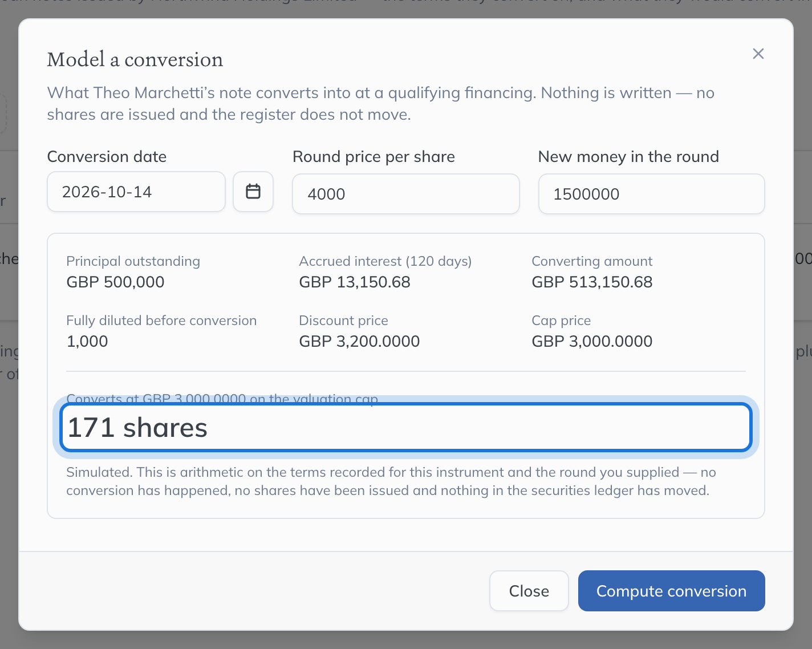This screenshot has width=812, height=649.
Task: Click the Close button
Action: [x=529, y=591]
